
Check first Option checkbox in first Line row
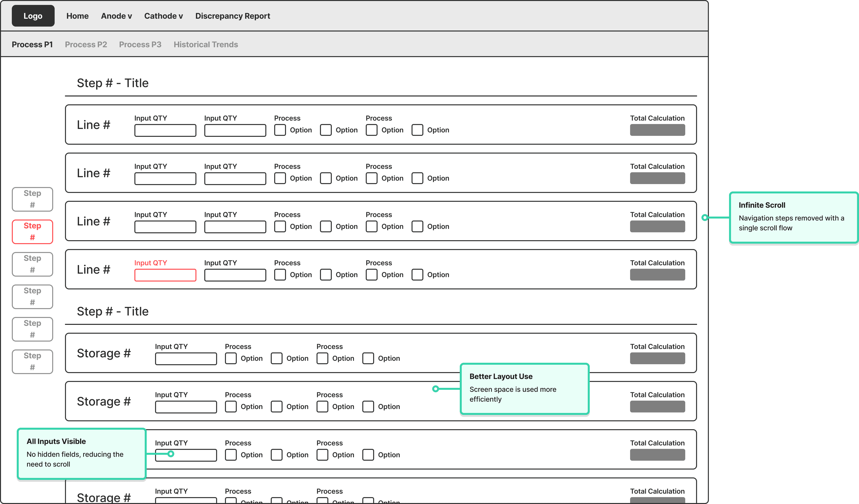click(280, 130)
